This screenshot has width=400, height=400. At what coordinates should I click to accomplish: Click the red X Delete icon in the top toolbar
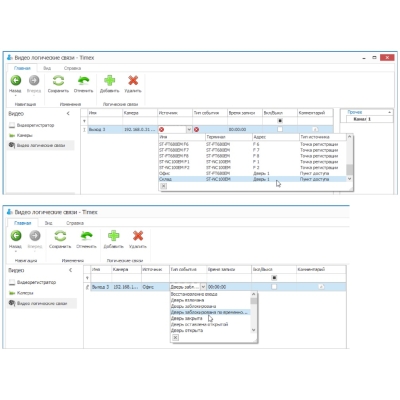(x=133, y=80)
